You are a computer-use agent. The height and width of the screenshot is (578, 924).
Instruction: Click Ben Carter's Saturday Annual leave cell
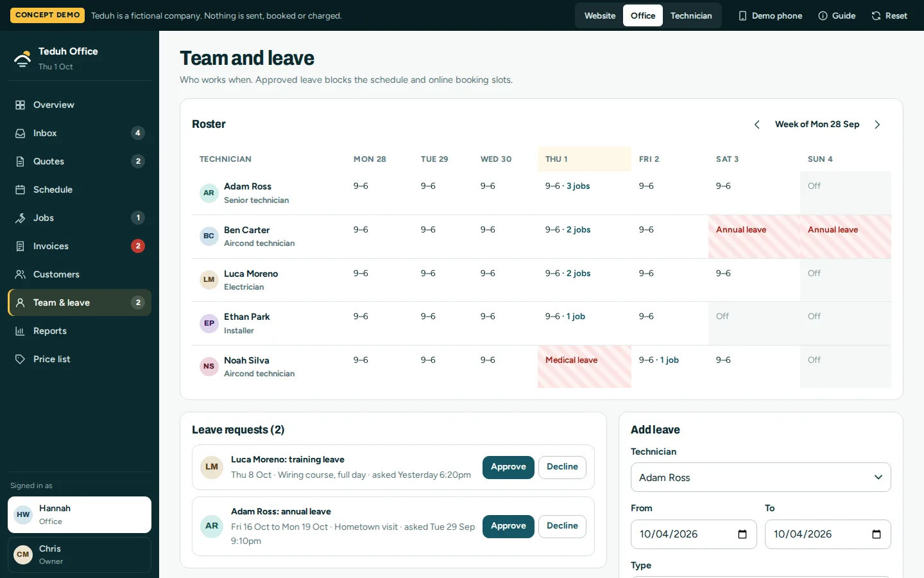pos(754,236)
